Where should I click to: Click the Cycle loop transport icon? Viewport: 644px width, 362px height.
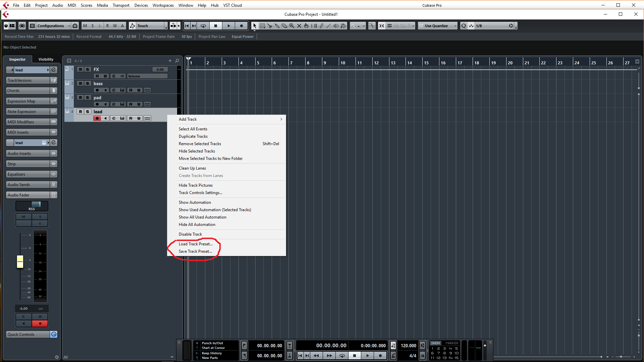[x=203, y=26]
